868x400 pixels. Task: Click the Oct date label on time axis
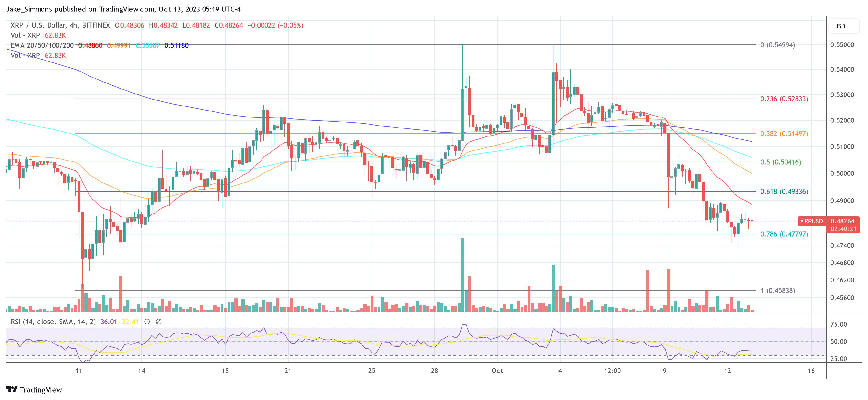497,371
